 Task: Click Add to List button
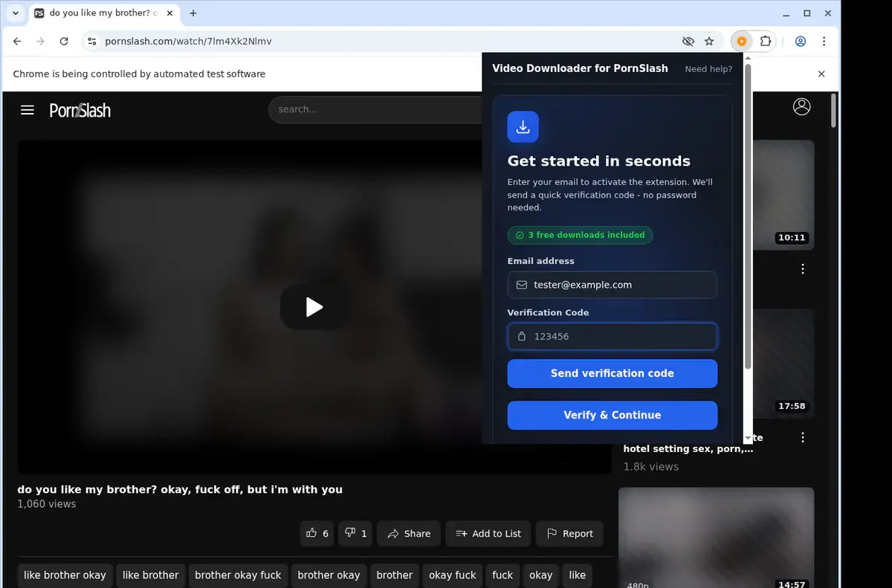click(x=488, y=533)
